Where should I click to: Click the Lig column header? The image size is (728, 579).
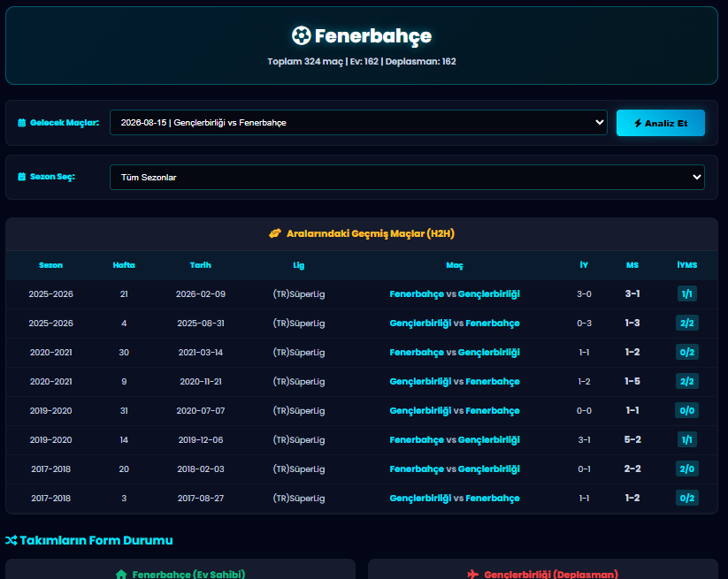click(298, 265)
